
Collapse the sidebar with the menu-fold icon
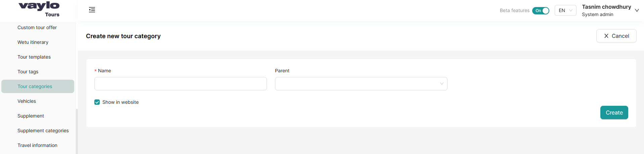point(92,10)
